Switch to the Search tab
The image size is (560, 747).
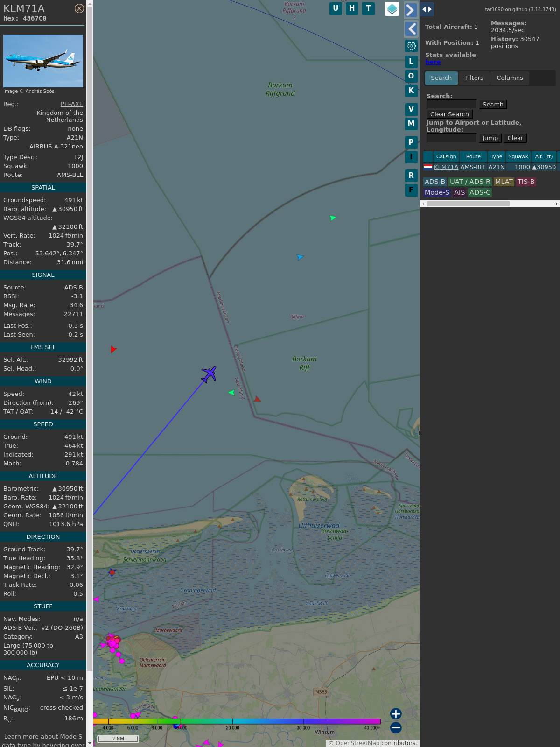pos(441,78)
